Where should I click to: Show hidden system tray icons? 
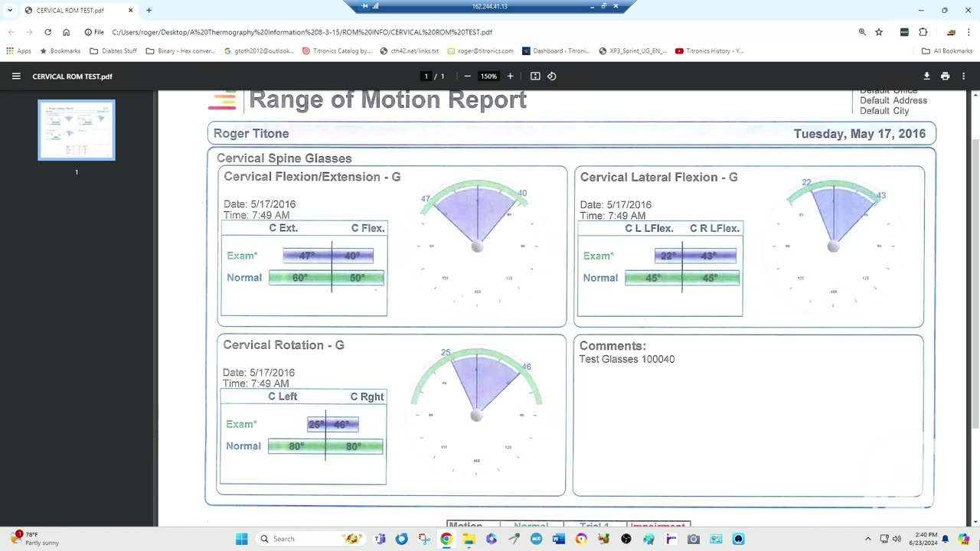point(867,539)
